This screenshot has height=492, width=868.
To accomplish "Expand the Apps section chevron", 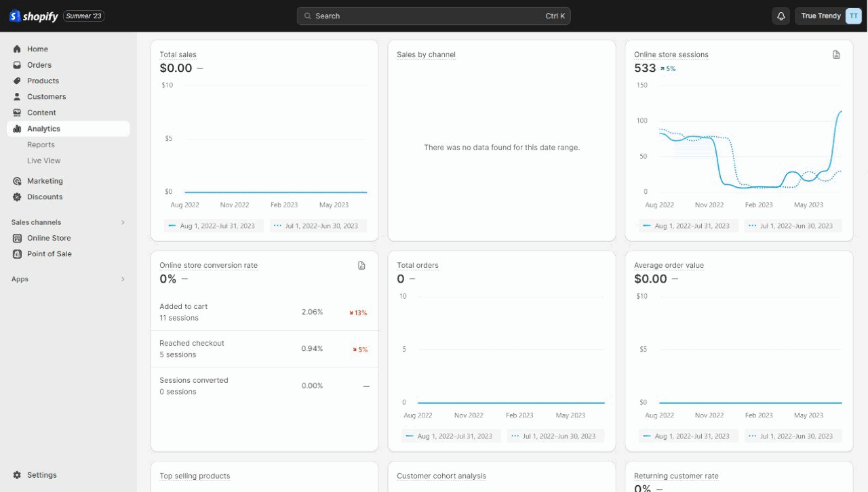I will (x=123, y=279).
